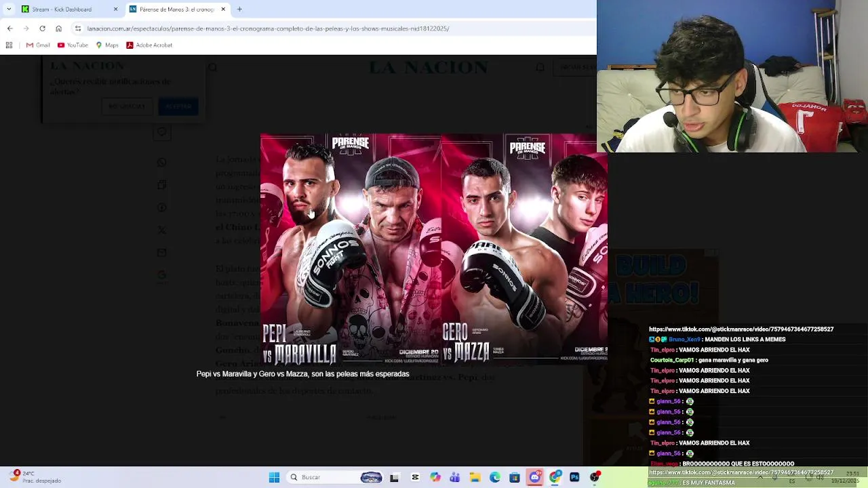
Task: Launch CapCut from taskbar
Action: click(x=415, y=477)
